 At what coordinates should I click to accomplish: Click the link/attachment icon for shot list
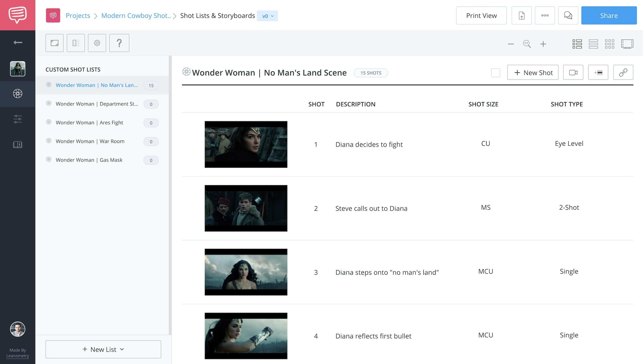point(623,72)
